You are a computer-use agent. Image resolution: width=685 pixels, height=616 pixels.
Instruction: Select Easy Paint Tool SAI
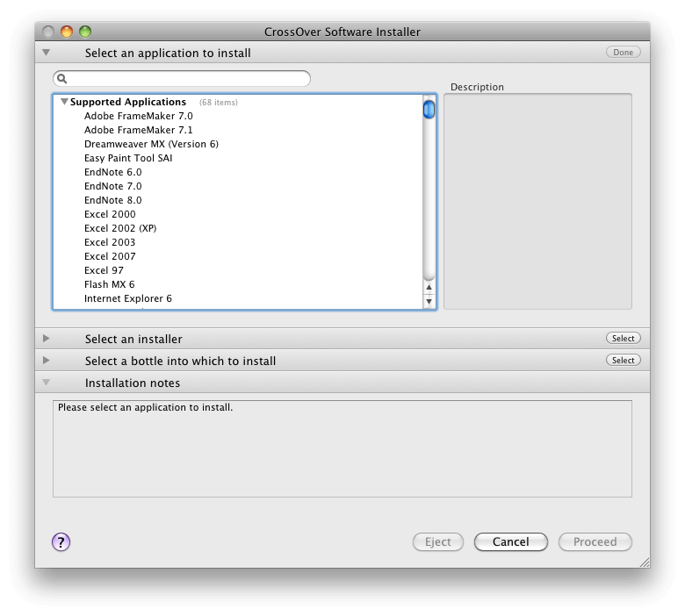pos(128,158)
